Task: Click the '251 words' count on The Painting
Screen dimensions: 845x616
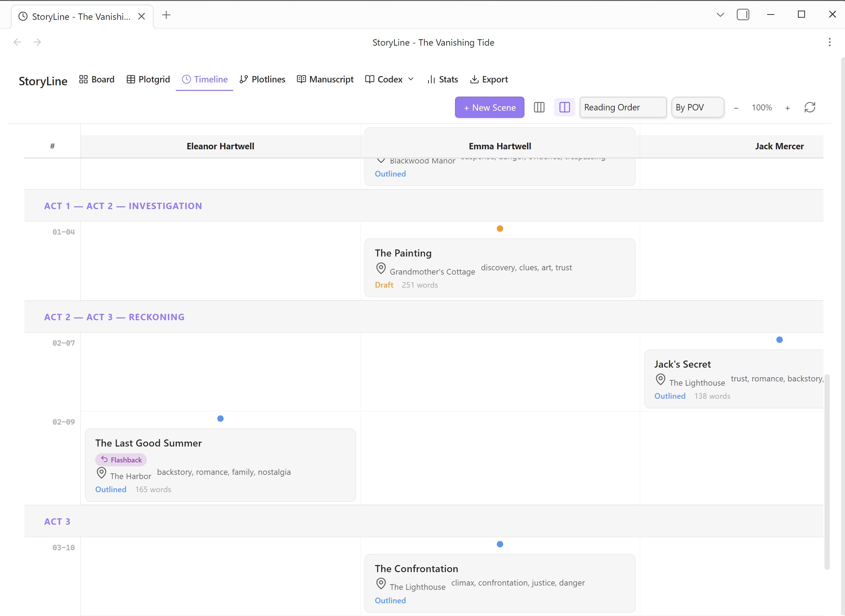Action: point(420,285)
